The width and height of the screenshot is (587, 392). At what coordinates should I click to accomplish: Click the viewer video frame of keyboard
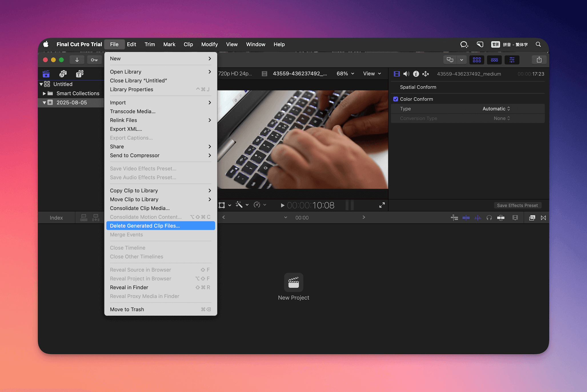click(302, 139)
